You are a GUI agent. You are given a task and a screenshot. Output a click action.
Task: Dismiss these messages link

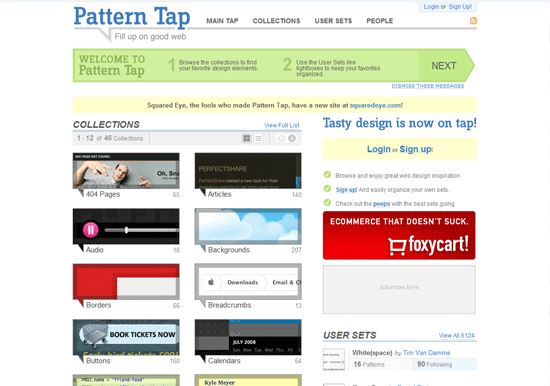(428, 86)
